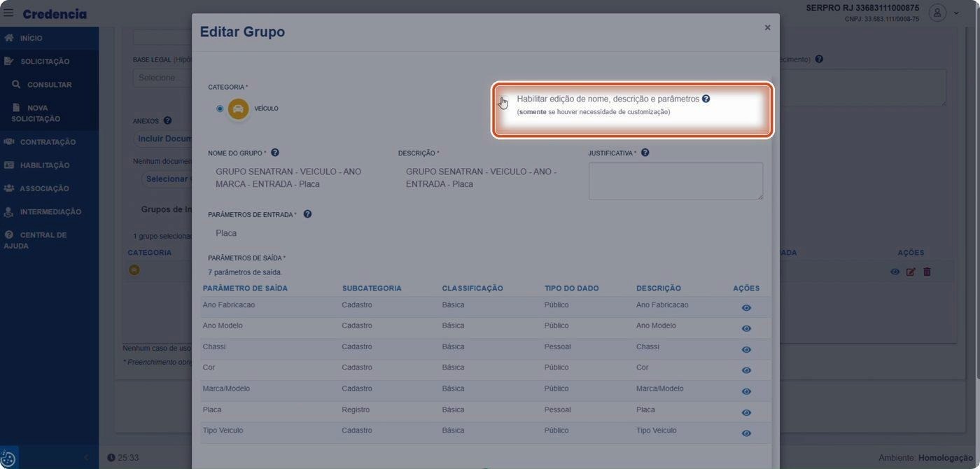
Task: View details of Placa output parameter
Action: pos(746,412)
